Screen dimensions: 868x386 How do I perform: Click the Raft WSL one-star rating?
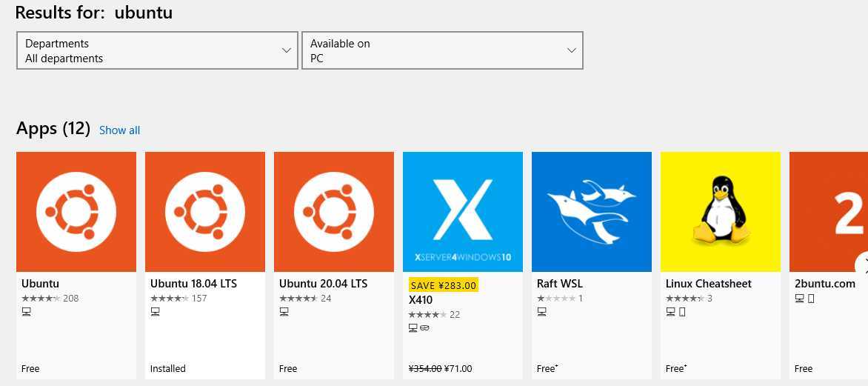560,299
